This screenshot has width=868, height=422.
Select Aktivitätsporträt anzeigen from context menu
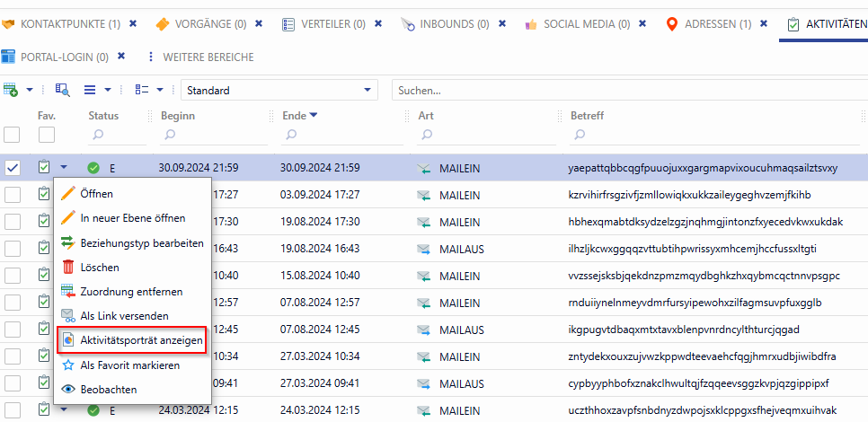point(141,341)
